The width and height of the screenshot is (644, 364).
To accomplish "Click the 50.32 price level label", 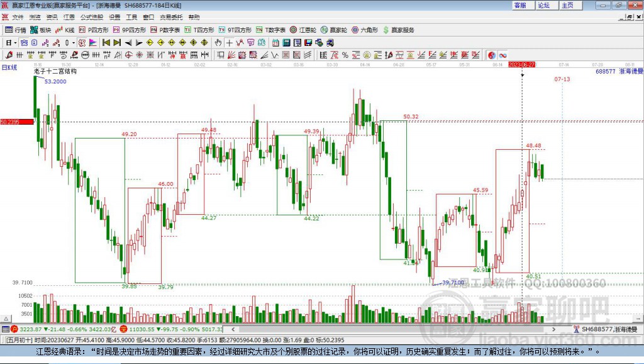I will (x=411, y=117).
